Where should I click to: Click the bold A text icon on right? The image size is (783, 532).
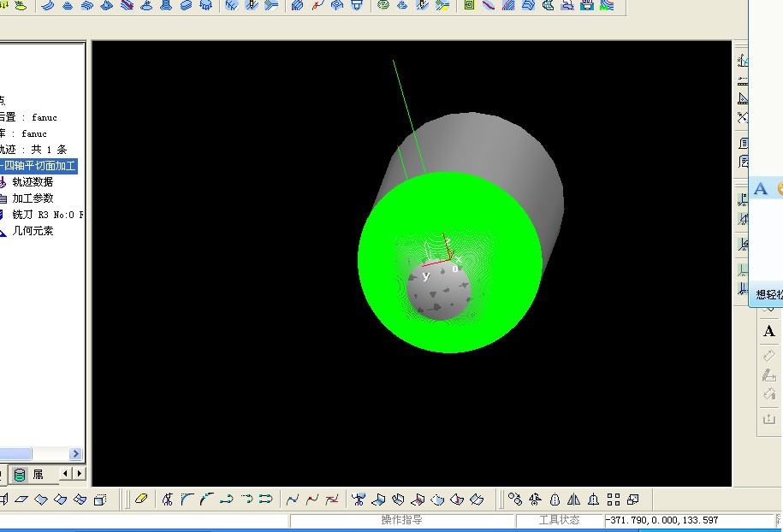(x=768, y=332)
